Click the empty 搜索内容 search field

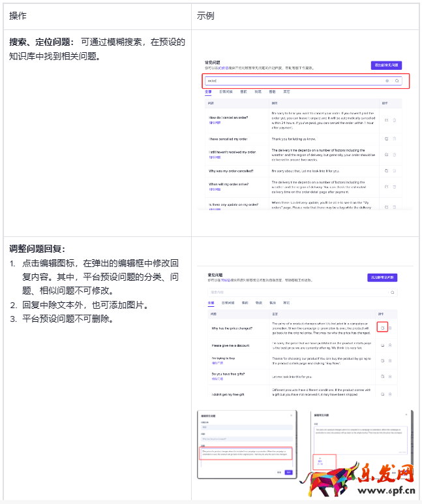click(302, 292)
